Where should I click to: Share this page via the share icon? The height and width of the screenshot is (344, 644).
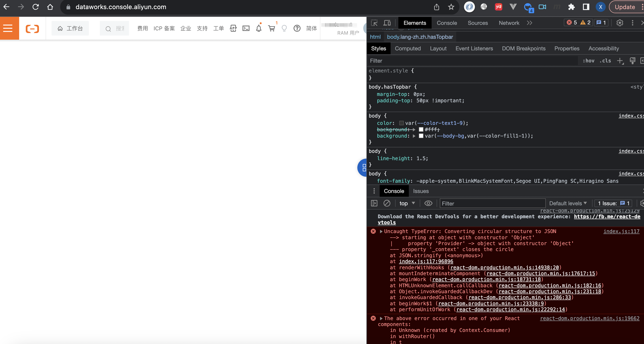[x=436, y=7]
